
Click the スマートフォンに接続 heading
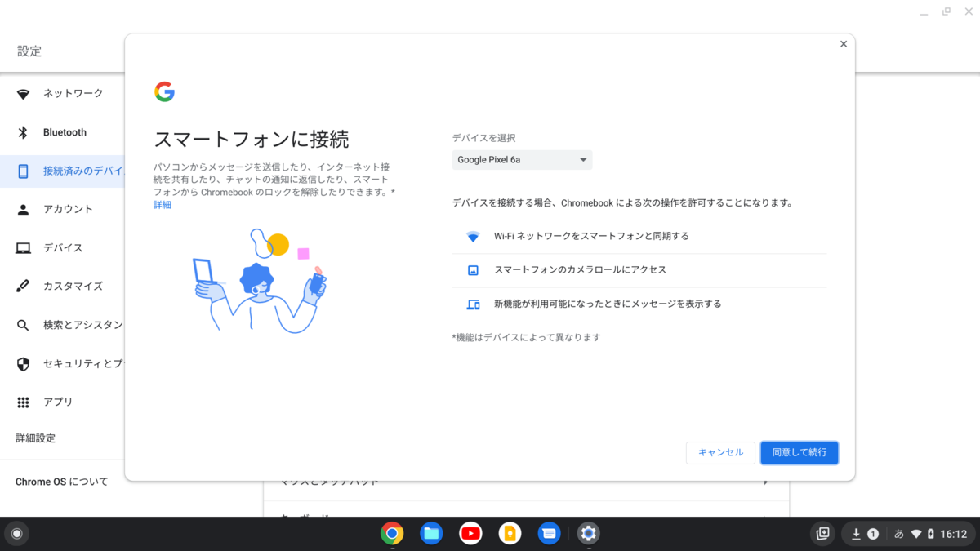pos(252,140)
